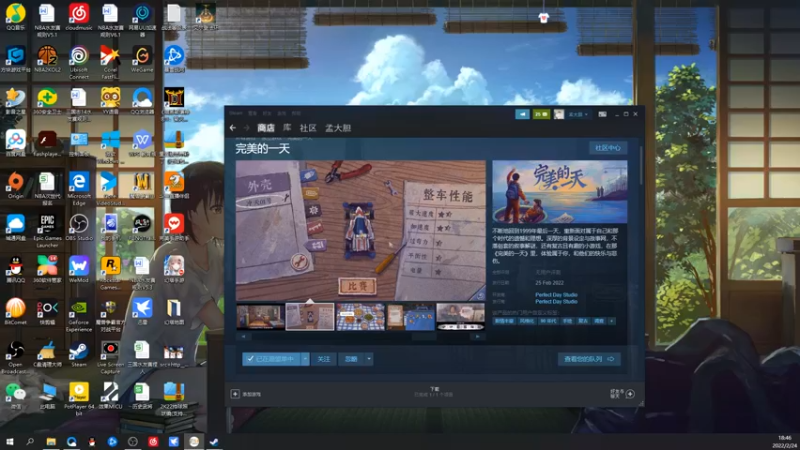This screenshot has height=450, width=800.
Task: Click the Steam menu in the title bar
Action: 236,113
